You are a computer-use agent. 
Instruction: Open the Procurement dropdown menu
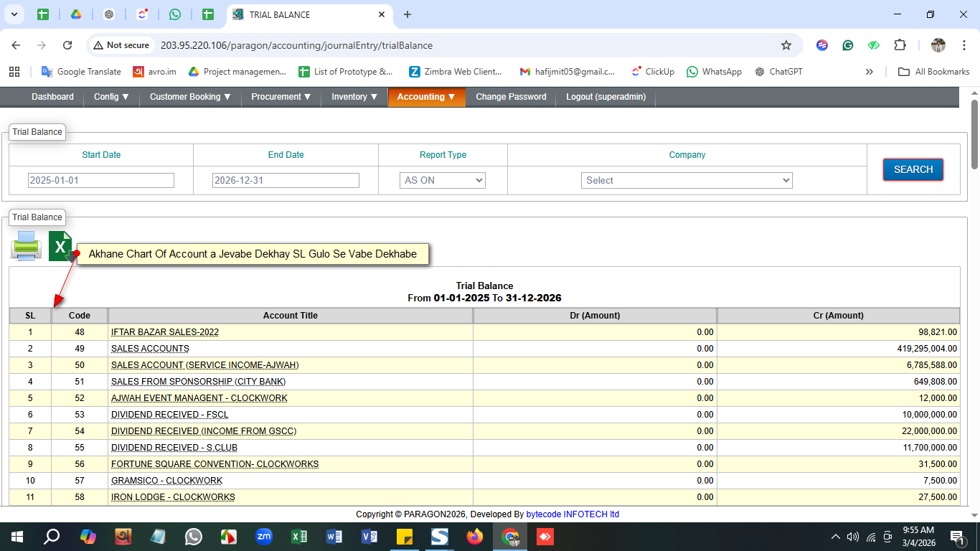pos(281,97)
